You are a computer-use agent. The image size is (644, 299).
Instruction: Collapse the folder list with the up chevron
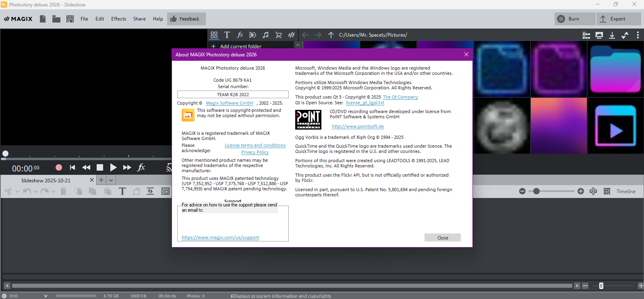[x=298, y=45]
